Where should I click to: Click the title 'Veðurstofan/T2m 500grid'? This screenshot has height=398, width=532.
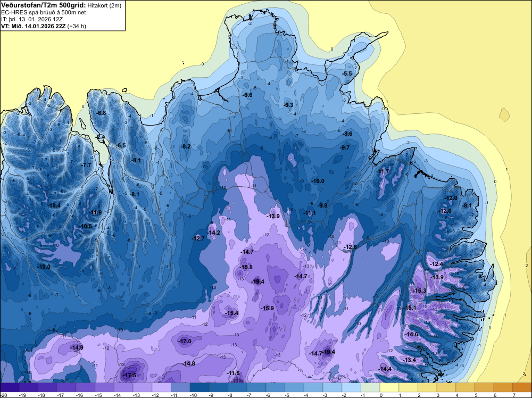[x=43, y=5]
